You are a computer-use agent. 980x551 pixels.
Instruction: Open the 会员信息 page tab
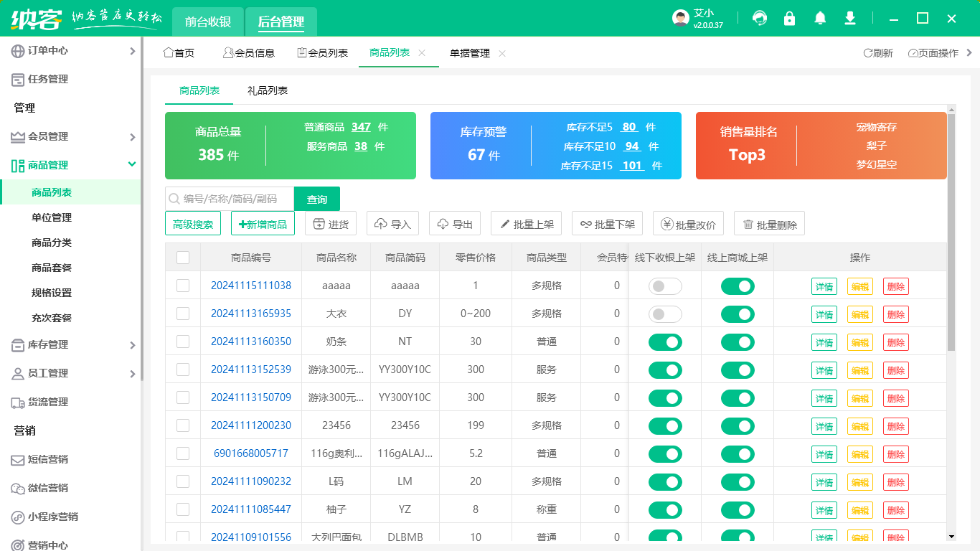pos(248,53)
